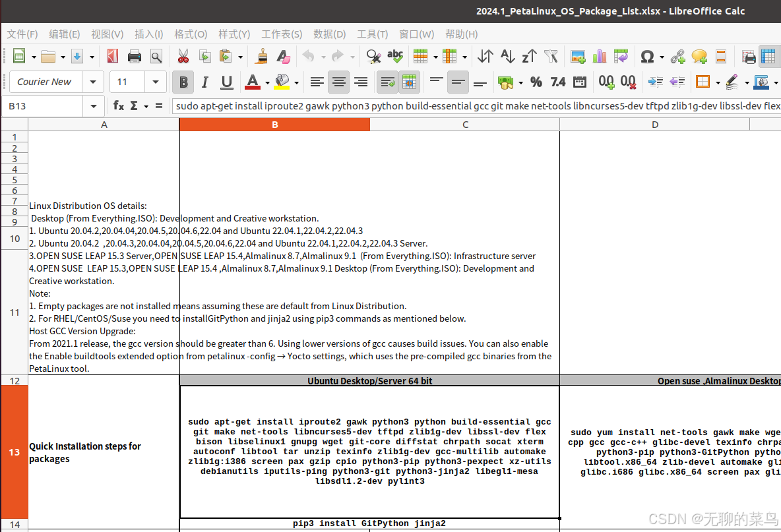Viewport: 781px width, 532px height.
Task: Apply yellow Background Color highlight
Action: coord(282,82)
